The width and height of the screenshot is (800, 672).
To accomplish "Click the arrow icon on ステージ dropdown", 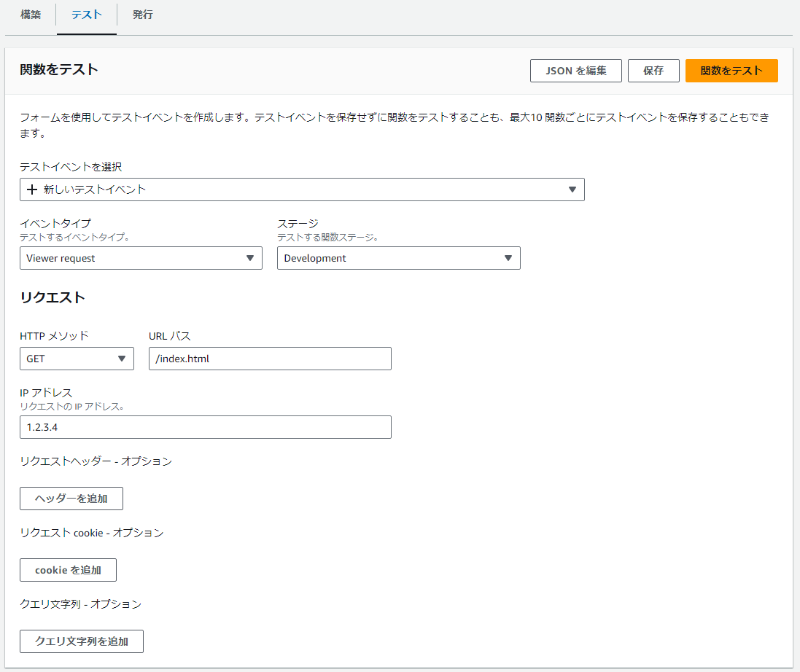I will pyautogui.click(x=508, y=258).
